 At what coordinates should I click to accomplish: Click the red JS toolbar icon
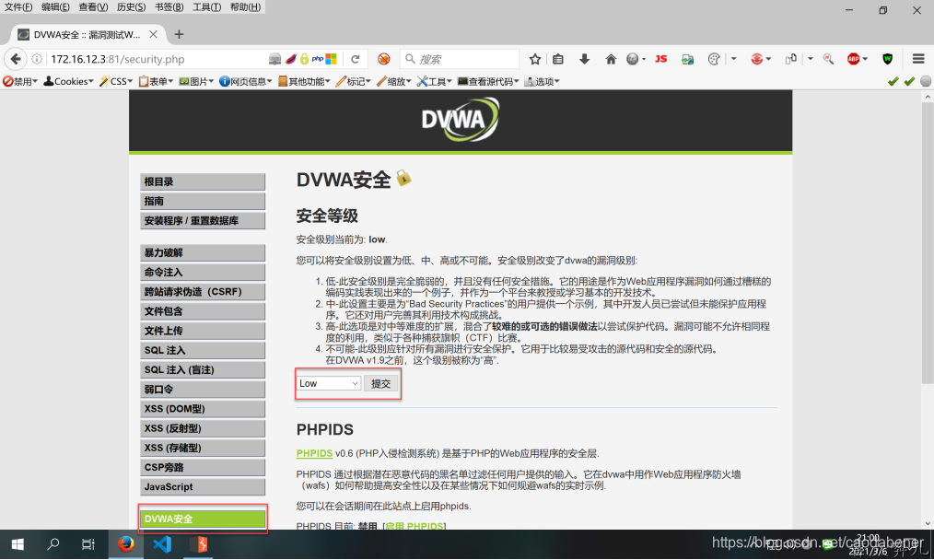(x=660, y=59)
